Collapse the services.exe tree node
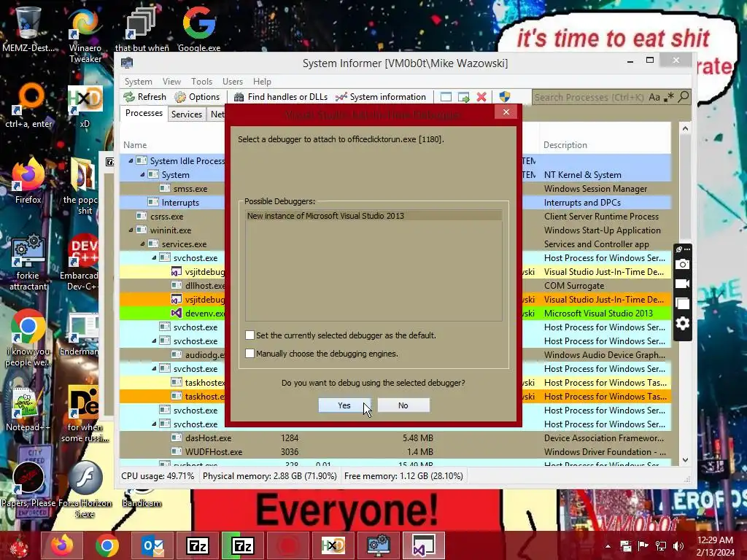747x560 pixels. click(x=142, y=244)
